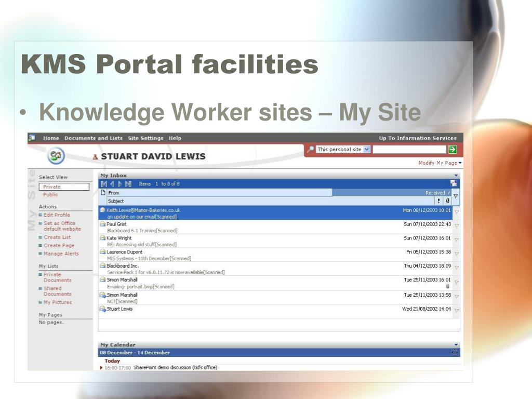Open the message from Keith.Lewis@Manor-Bakeries.co.uk

[275, 213]
